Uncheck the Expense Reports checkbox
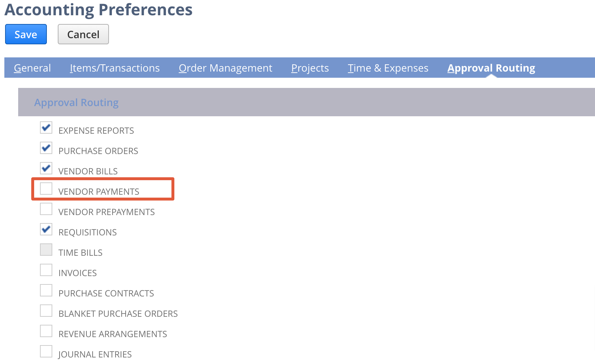 point(46,128)
